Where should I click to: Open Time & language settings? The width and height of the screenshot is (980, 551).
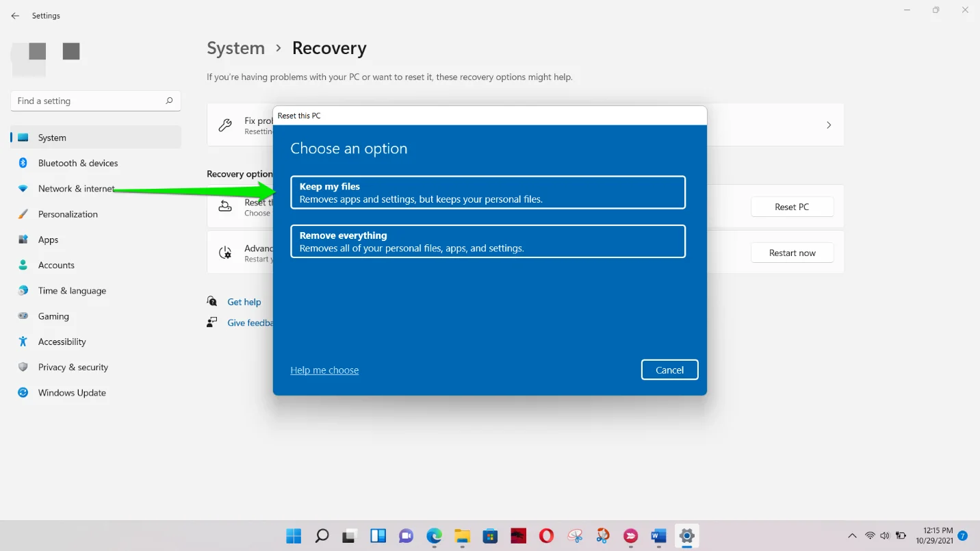[x=96, y=290]
